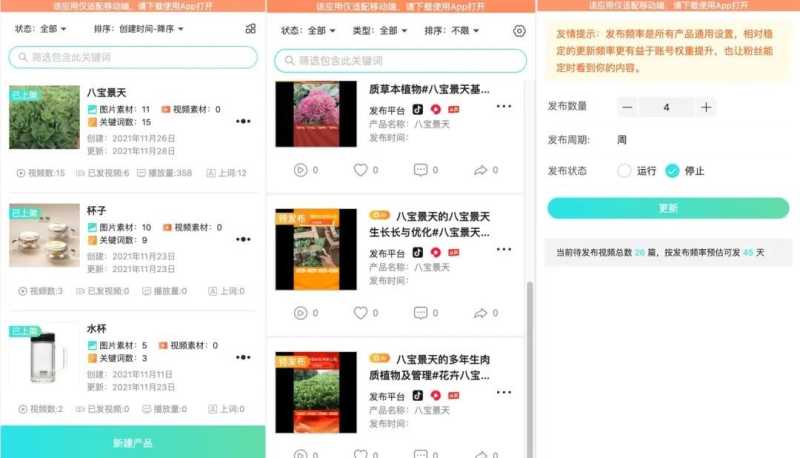Image resolution: width=800 pixels, height=458 pixels.
Task: Select 停止 publish status radio
Action: point(672,171)
